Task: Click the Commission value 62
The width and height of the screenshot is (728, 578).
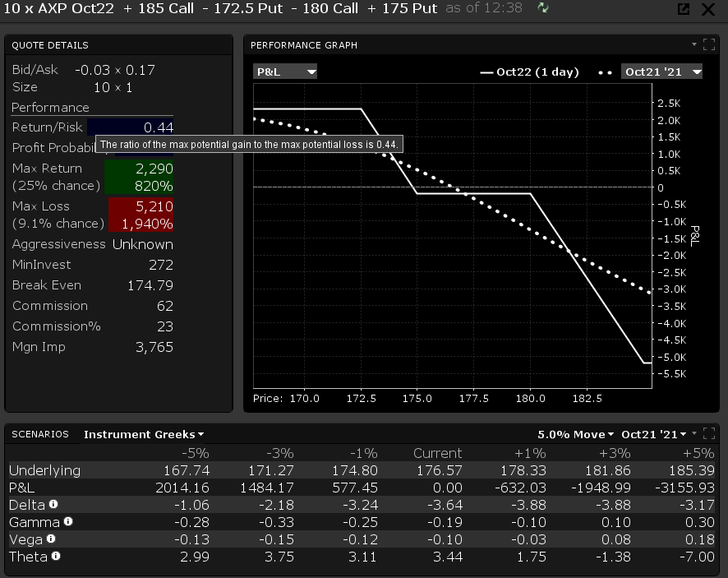Action: 165,306
